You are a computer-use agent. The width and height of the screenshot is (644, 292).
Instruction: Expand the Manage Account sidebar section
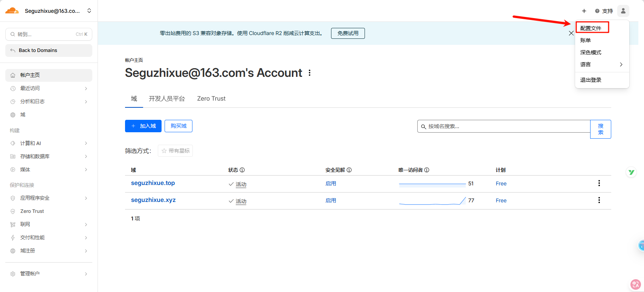click(49, 274)
